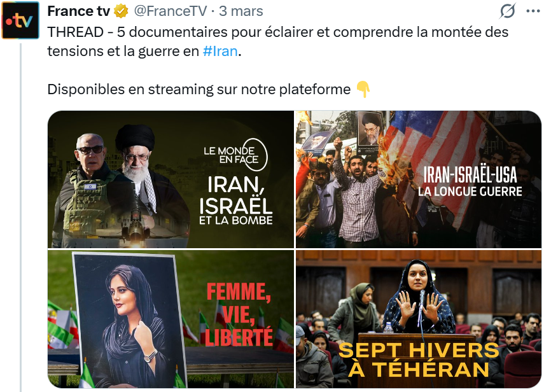Viewport: 544px width, 392px height.
Task: Open the Iran, Israël et la bombe image
Action: pos(171,179)
